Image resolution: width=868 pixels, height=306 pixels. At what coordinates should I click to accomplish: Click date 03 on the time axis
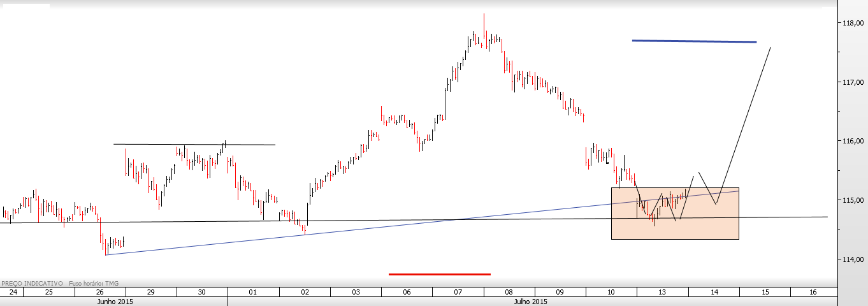[356, 292]
